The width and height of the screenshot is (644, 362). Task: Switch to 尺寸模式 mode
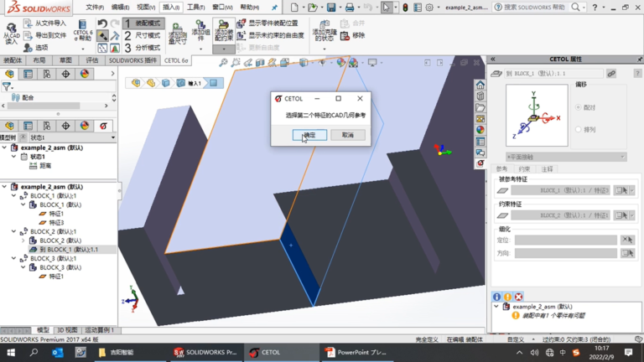tap(143, 36)
